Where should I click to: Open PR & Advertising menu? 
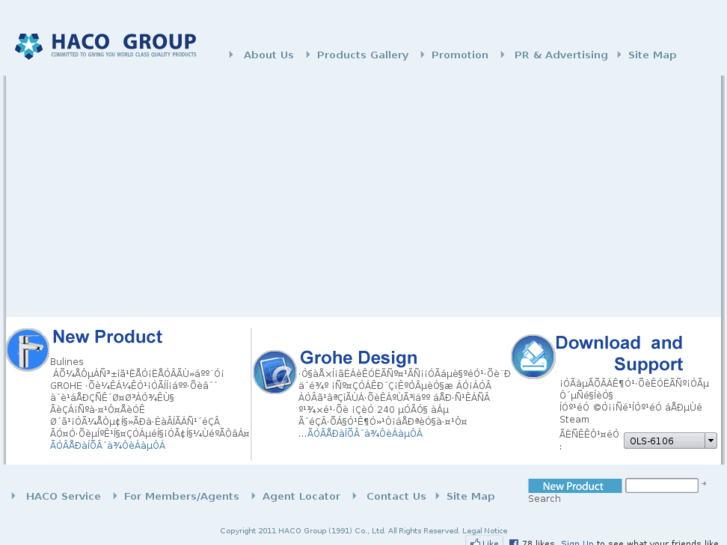tap(561, 55)
